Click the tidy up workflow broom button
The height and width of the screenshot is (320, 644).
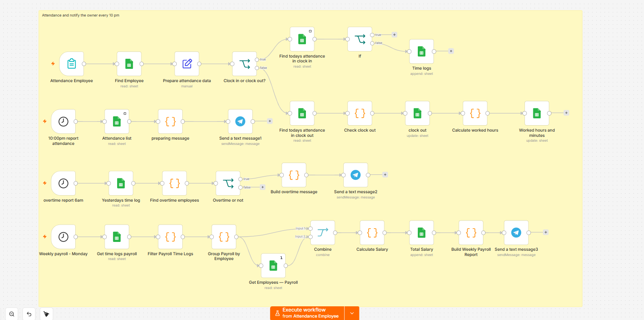tap(46, 314)
